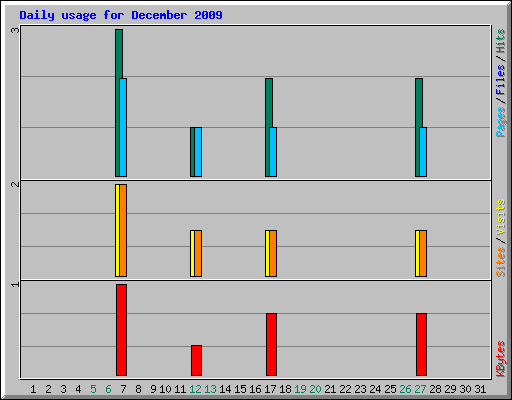
Task: Click the cyan Pages bar for day 17
Action: tap(273, 152)
